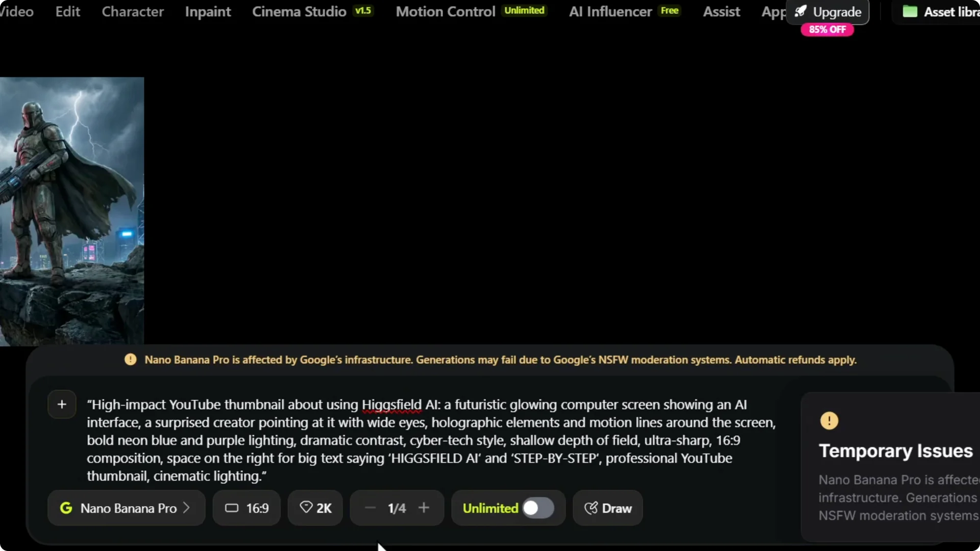Select the 2K resolution quality icon
The width and height of the screenshot is (980, 551).
tap(305, 508)
